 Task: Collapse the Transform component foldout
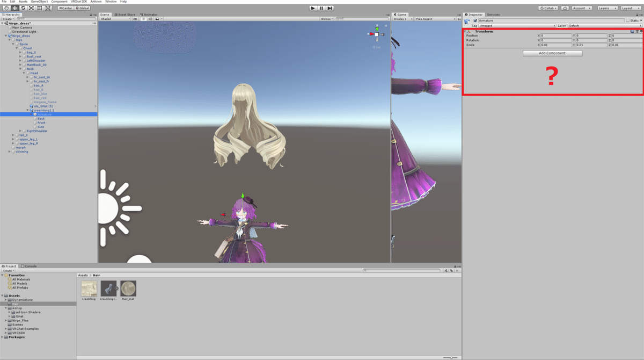tap(466, 32)
